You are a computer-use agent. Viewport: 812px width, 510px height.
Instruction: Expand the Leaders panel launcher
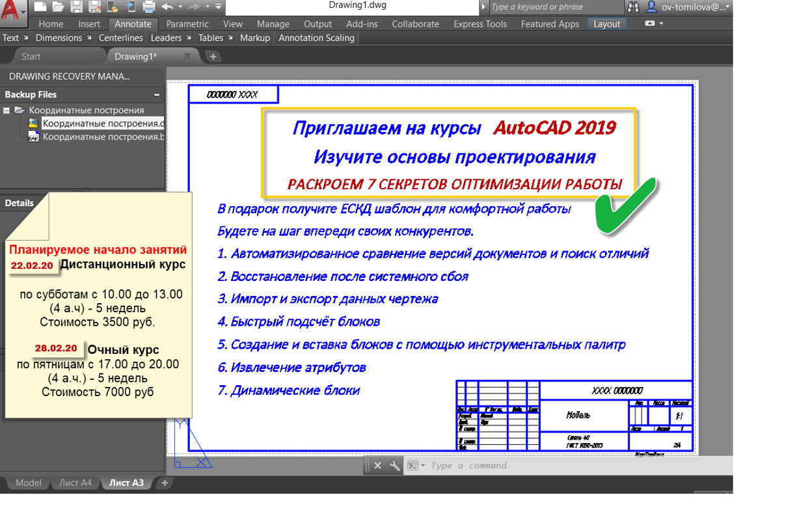pos(189,38)
